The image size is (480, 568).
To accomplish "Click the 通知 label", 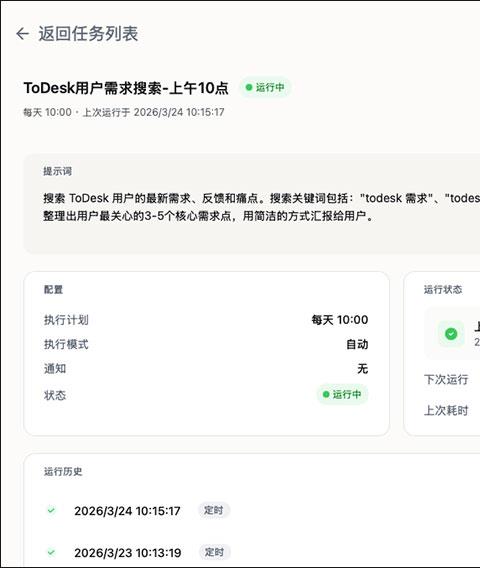I will [x=55, y=369].
